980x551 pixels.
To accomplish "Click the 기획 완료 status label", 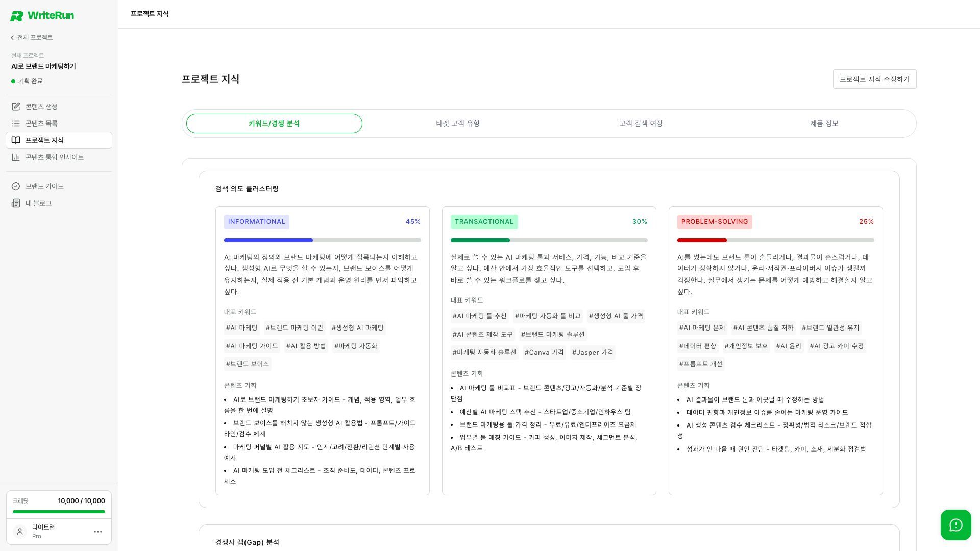I will click(30, 81).
